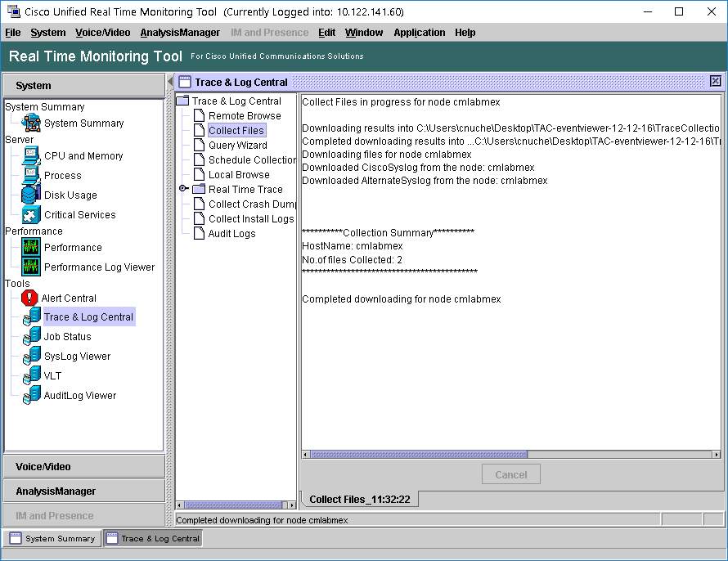Screen dimensions: 728x561
Task: Click left arrow of log output scrollbar
Action: coord(306,454)
